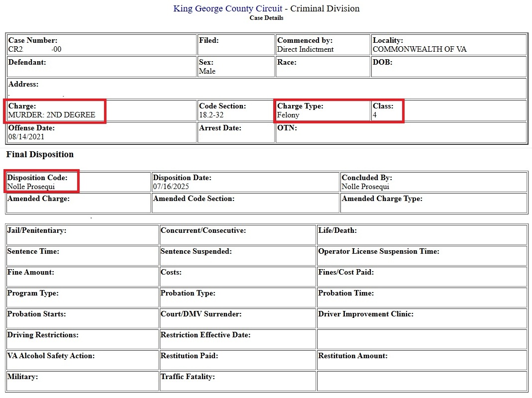Click 'Nolle Prosequi' under Concluded By
The width and height of the screenshot is (532, 398).
365,187
